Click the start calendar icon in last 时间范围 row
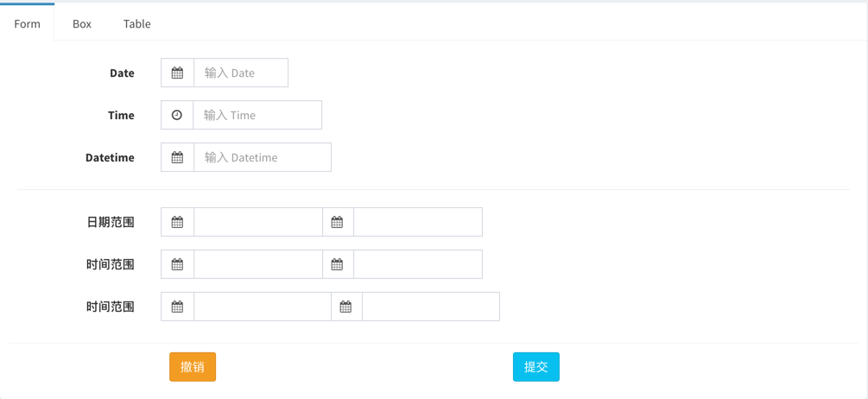 point(177,307)
